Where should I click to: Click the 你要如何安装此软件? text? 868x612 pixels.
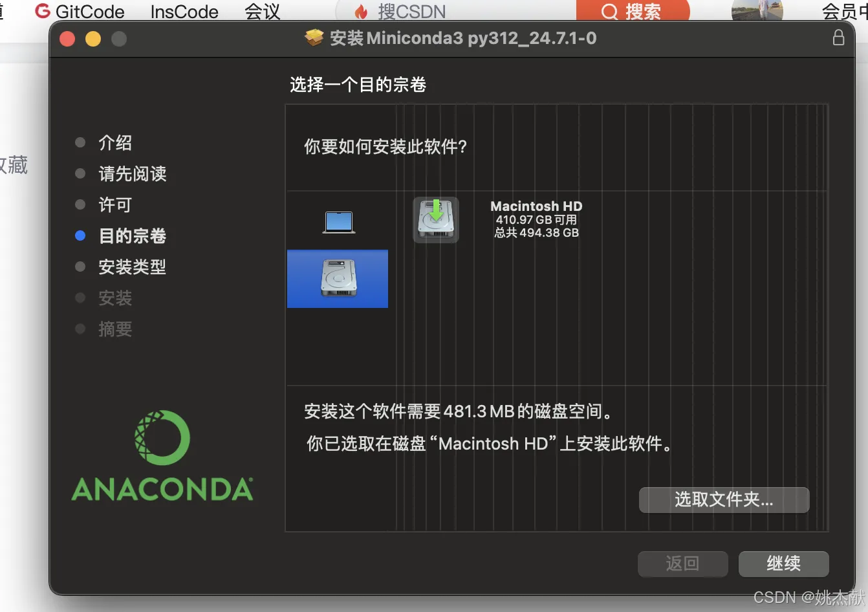[385, 147]
